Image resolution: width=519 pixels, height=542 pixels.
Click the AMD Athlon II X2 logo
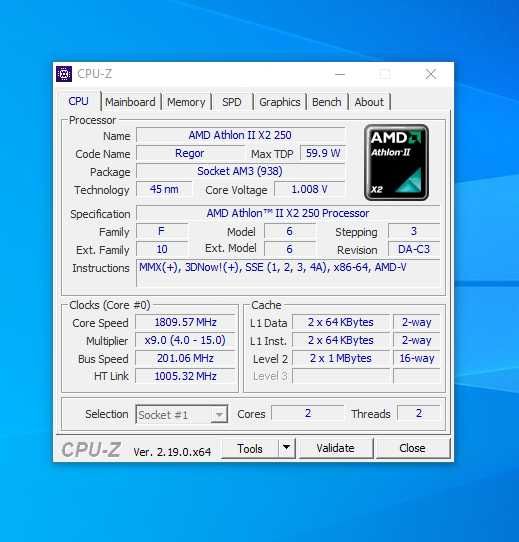click(x=396, y=162)
